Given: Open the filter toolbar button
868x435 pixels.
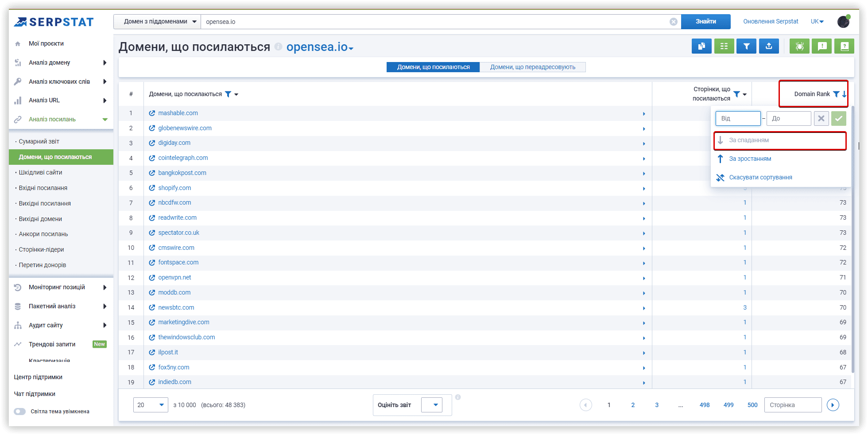Looking at the screenshot, I should coord(747,46).
